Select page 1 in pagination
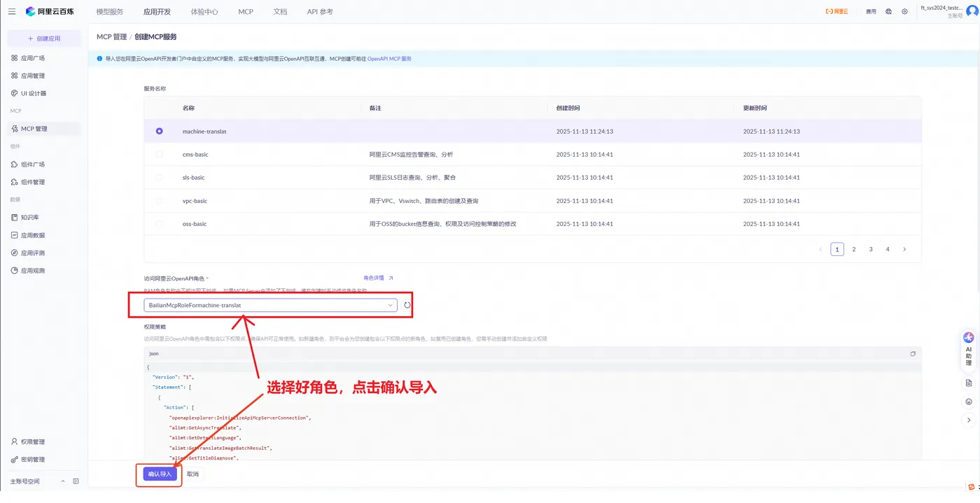The width and height of the screenshot is (980, 503). click(x=837, y=249)
